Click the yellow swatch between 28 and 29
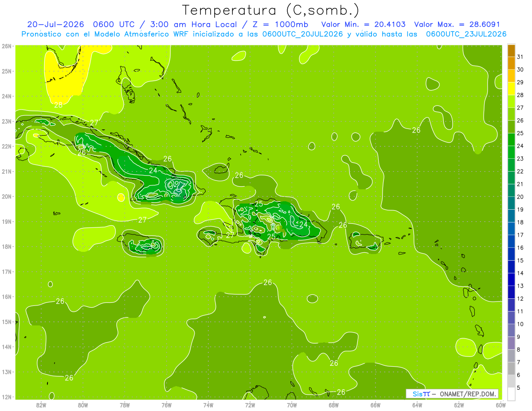The width and height of the screenshot is (532, 411). 511,89
